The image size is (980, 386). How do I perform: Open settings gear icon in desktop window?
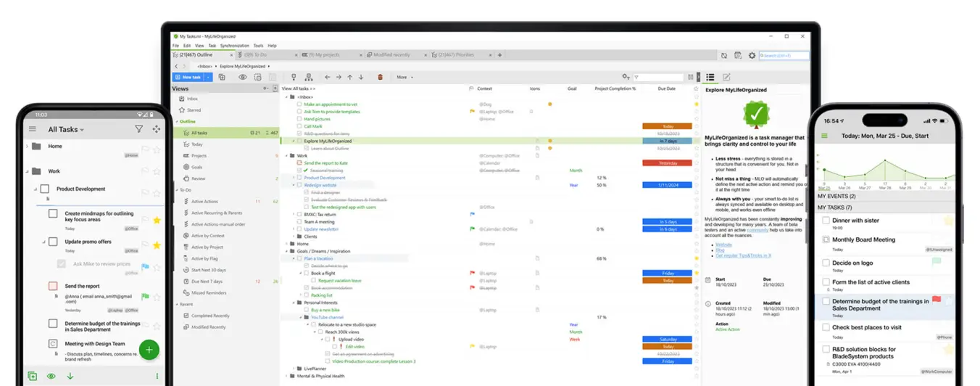752,55
